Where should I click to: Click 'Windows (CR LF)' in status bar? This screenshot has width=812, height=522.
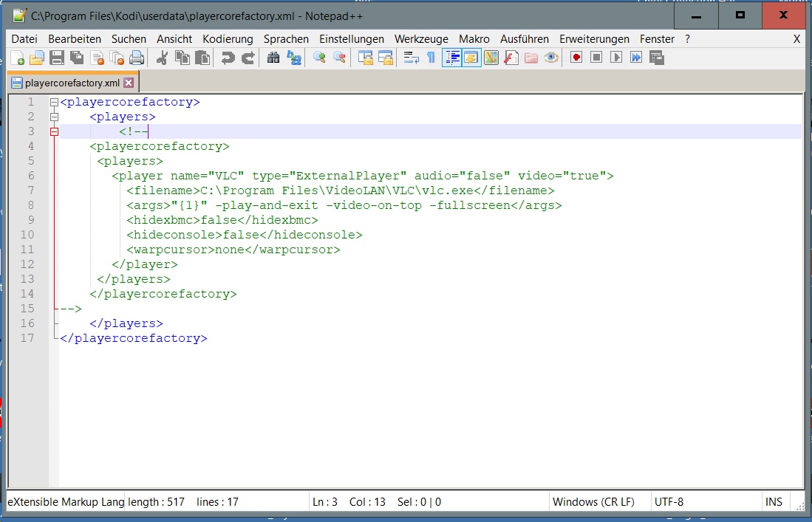click(x=593, y=502)
